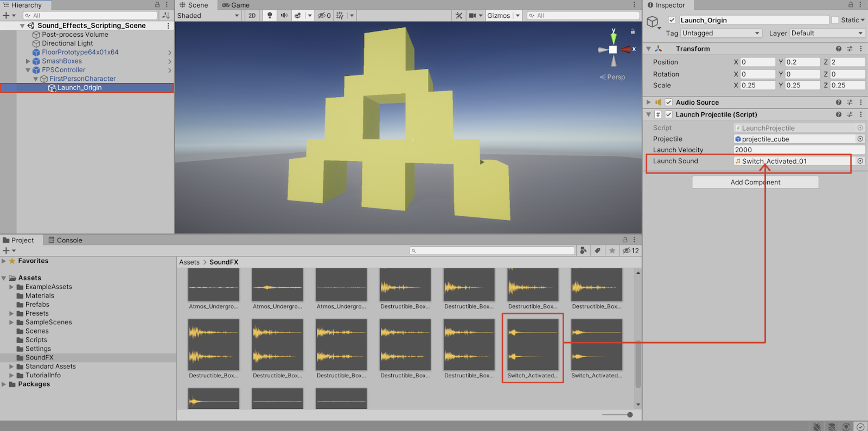Open Audio Source component preset settings icon
868x431 pixels.
click(850, 102)
